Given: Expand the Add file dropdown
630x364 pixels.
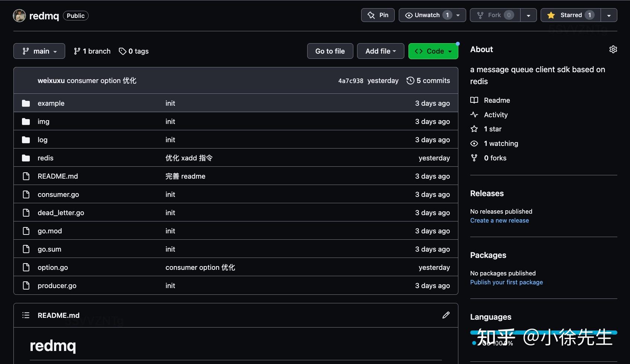Looking at the screenshot, I should click(380, 51).
